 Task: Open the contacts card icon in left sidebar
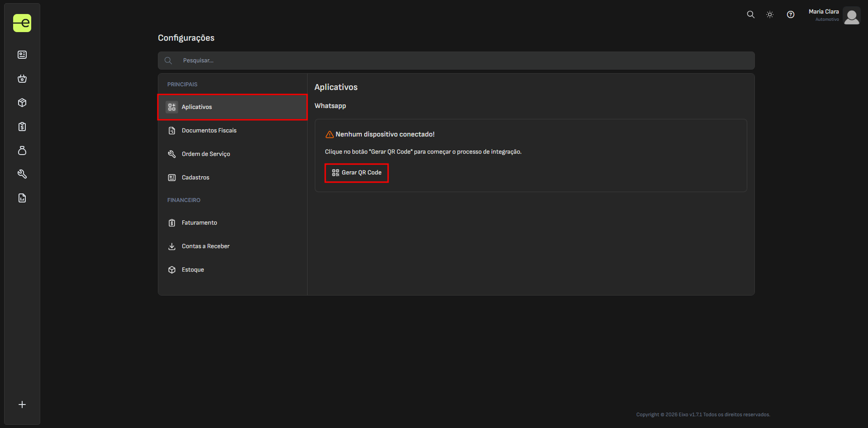(22, 55)
